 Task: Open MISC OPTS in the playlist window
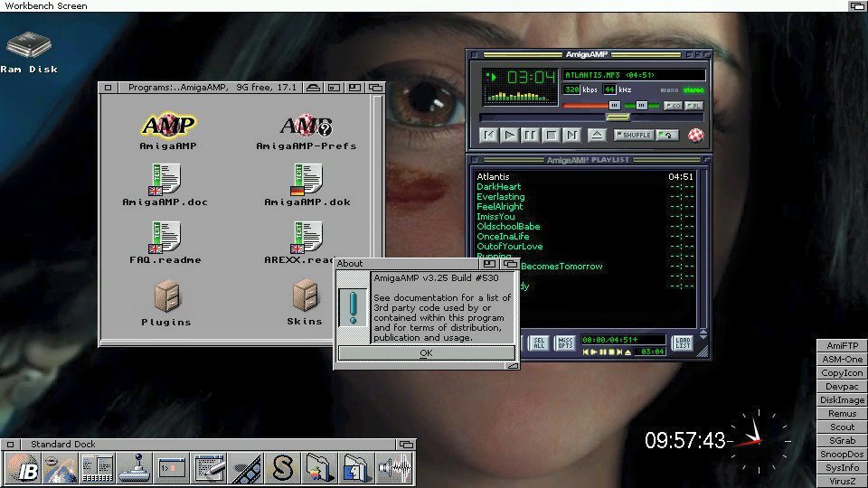[x=564, y=343]
